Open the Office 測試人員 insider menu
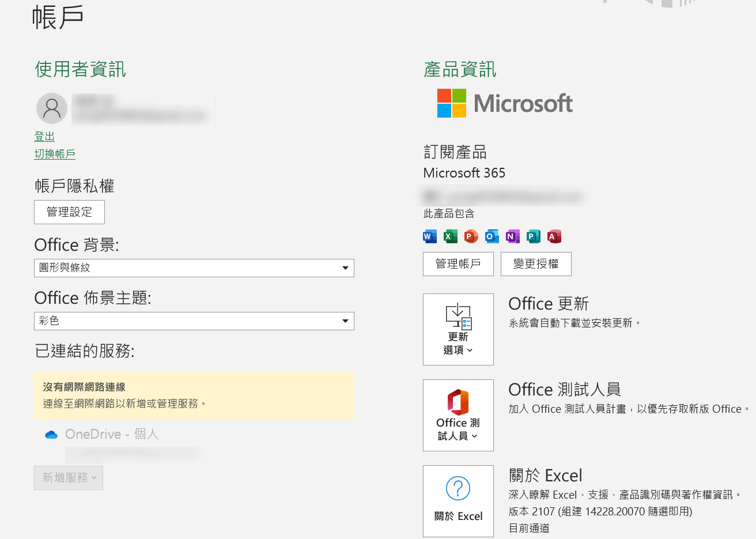Image resolution: width=756 pixels, height=539 pixels. 458,415
